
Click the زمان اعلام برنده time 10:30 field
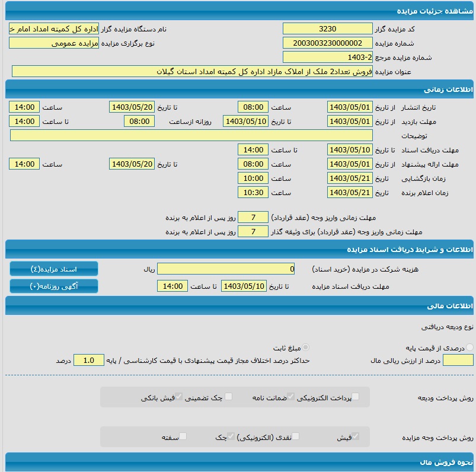click(x=253, y=192)
